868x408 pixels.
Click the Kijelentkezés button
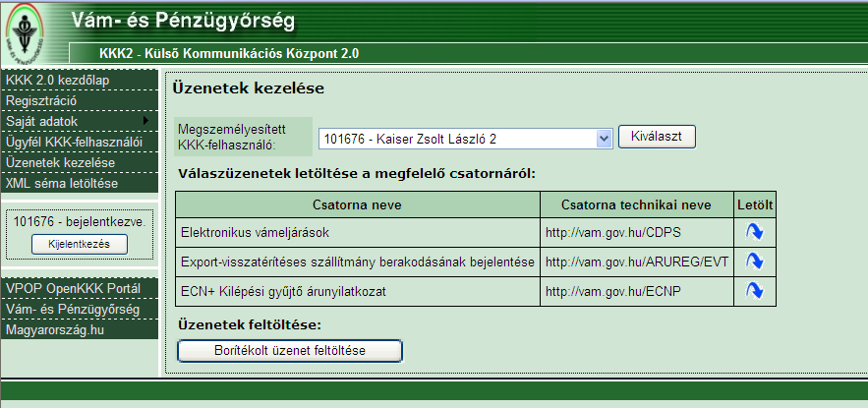[80, 244]
